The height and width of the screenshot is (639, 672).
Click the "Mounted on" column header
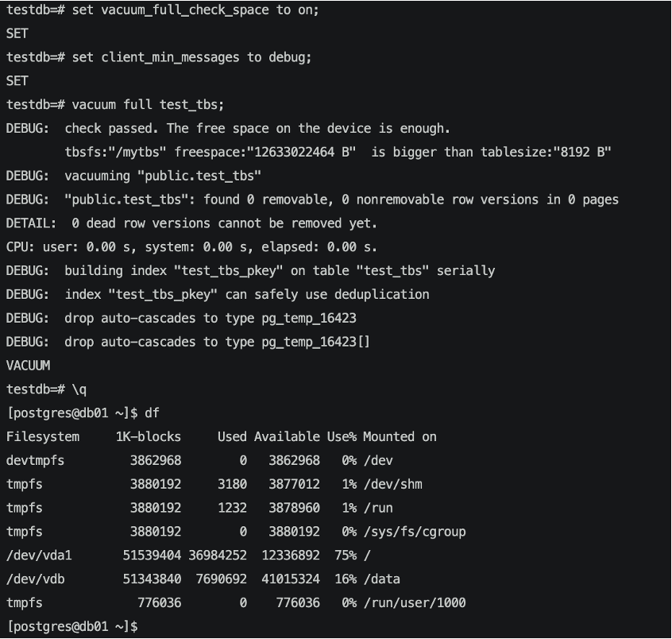[400, 436]
